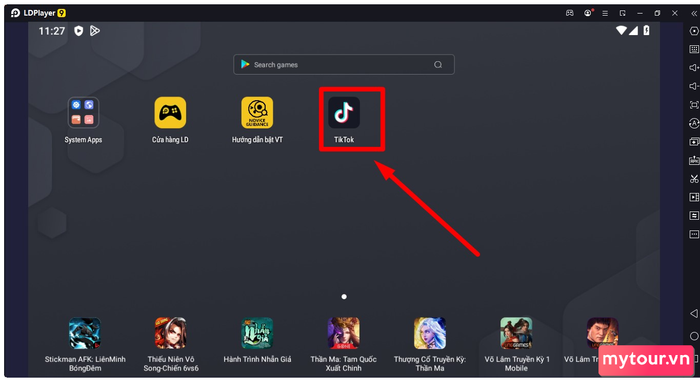Open Hành Trình Nhẫn Giả game
Screen dimensions: 700x384
pos(257,333)
